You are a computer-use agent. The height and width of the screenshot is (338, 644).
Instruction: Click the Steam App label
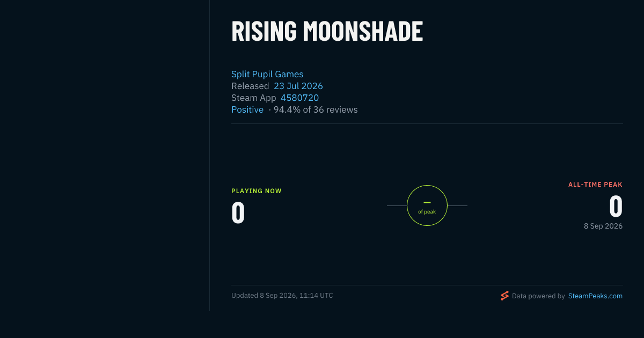coord(254,98)
